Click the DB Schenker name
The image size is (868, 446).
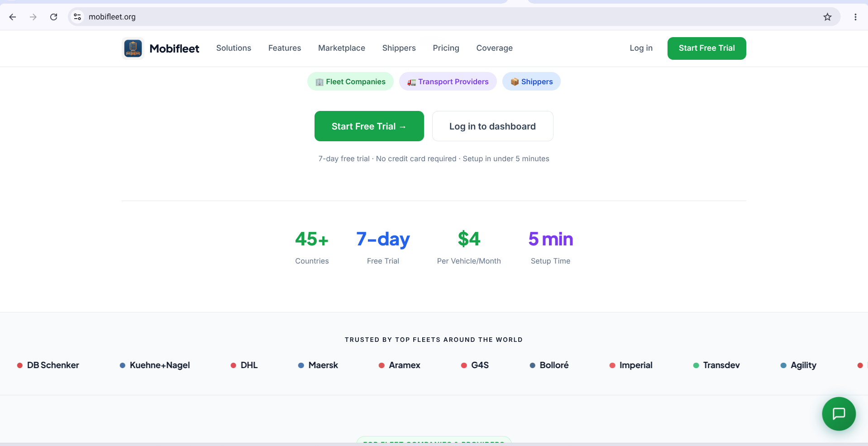click(x=53, y=365)
